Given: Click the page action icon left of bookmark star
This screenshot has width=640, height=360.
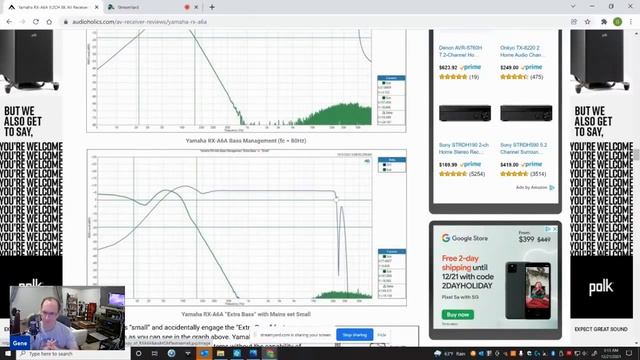Looking at the screenshot, I should 574,22.
